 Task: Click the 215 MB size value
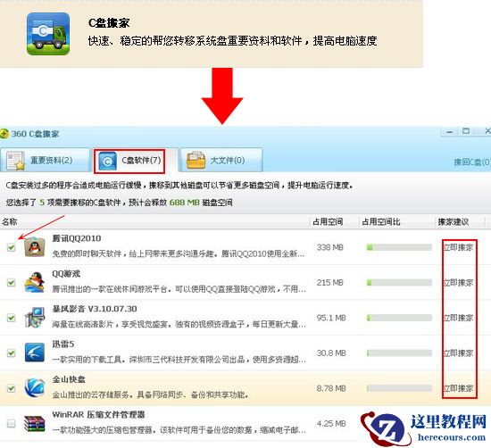[330, 283]
